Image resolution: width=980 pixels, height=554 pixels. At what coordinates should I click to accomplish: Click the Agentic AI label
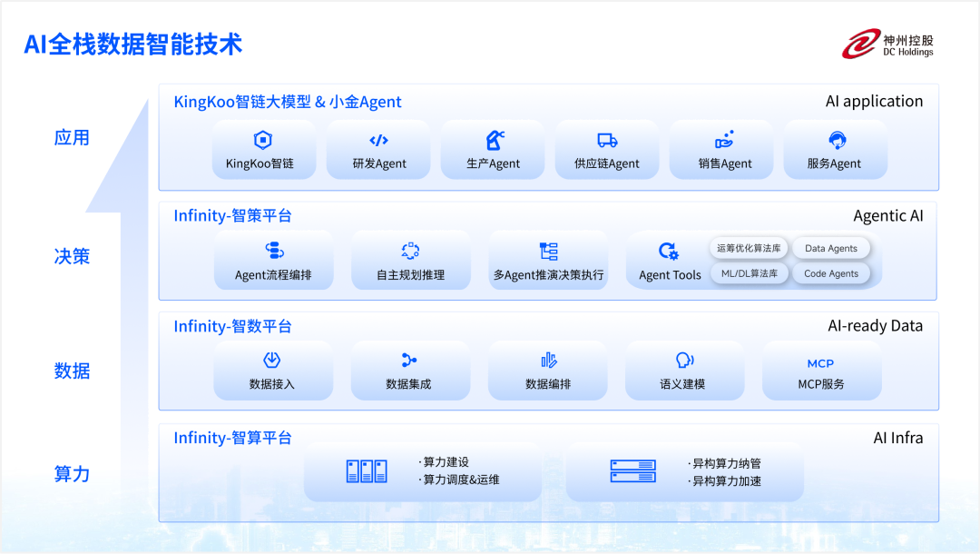pyautogui.click(x=888, y=216)
